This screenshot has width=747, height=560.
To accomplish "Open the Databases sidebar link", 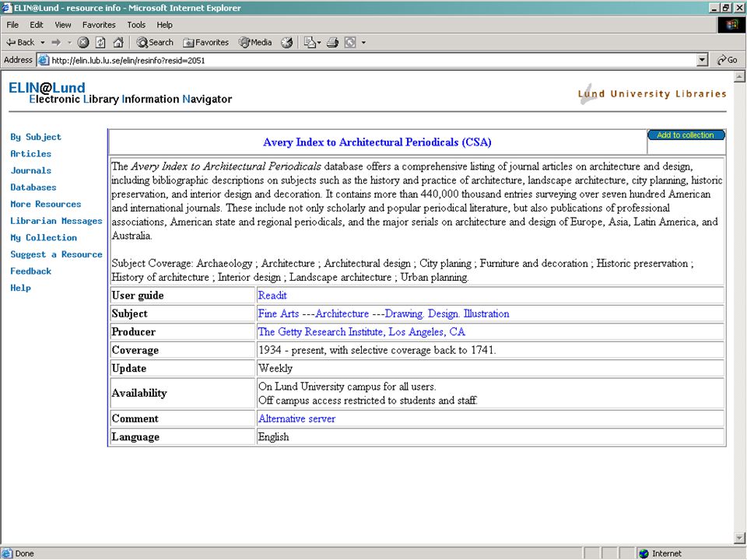I will point(33,187).
